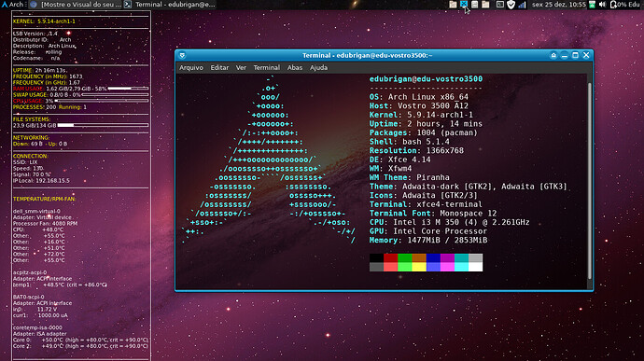Open the Arch applications menu
This screenshot has width=644, height=361.
[13, 5]
